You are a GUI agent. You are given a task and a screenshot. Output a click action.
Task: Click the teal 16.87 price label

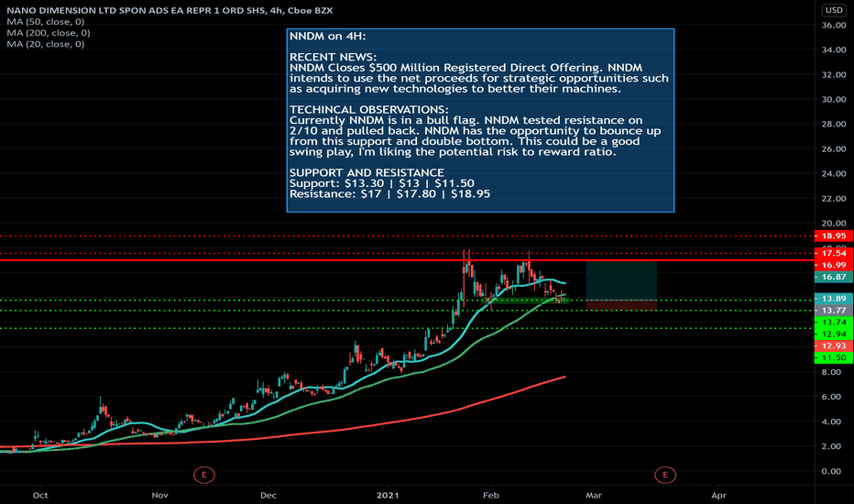pos(833,277)
